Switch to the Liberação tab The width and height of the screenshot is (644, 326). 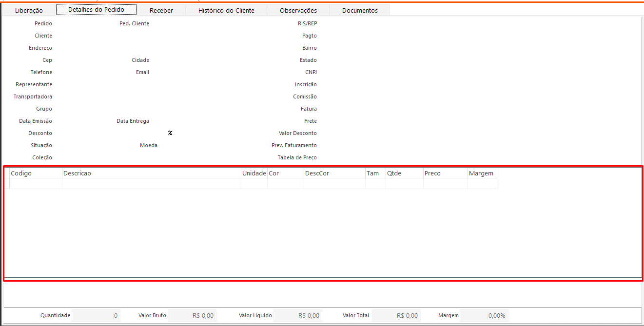click(29, 10)
